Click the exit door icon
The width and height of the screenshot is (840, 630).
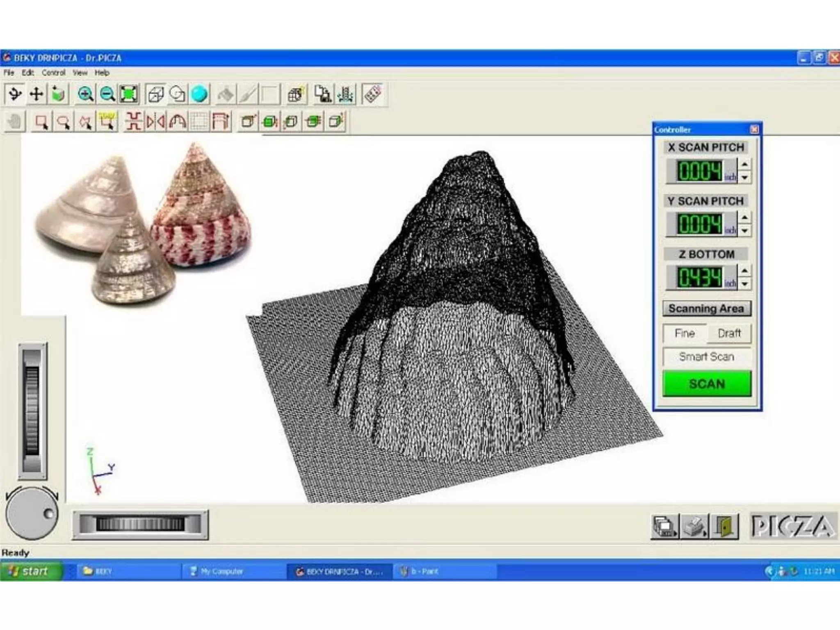point(724,526)
